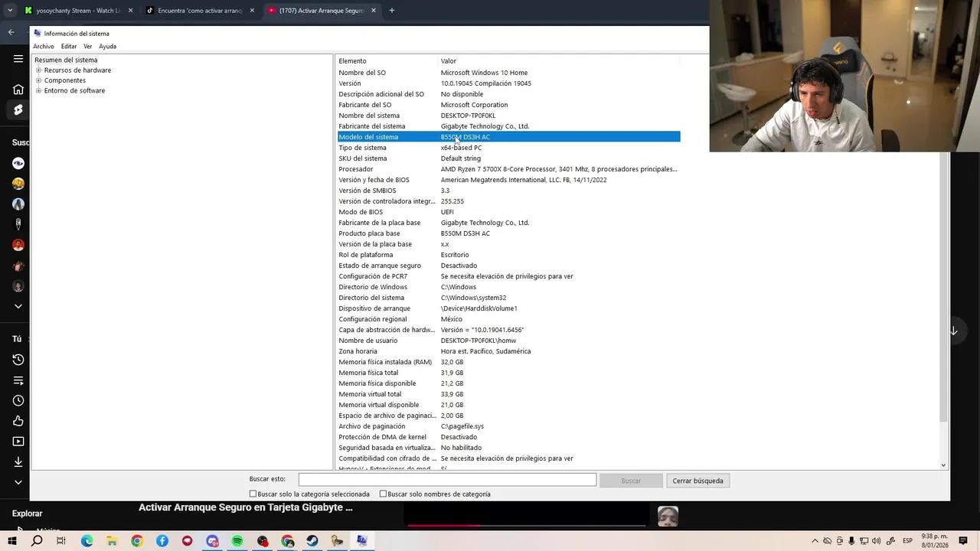Viewport: 980px width, 551px height.
Task: Select the Producto placa base row
Action: (x=509, y=233)
